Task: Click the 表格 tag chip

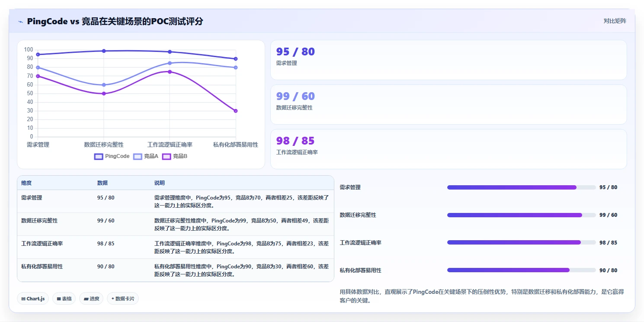Action: point(64,299)
